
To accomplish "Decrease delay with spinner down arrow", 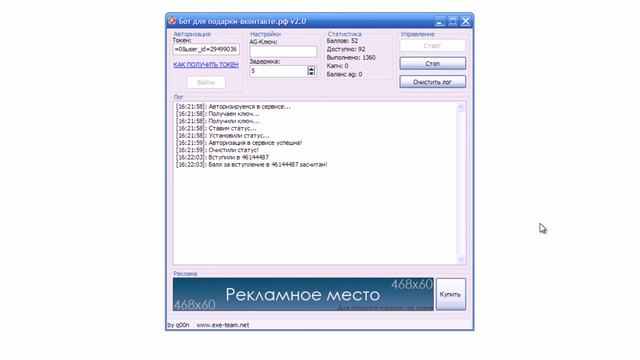I will click(x=311, y=73).
